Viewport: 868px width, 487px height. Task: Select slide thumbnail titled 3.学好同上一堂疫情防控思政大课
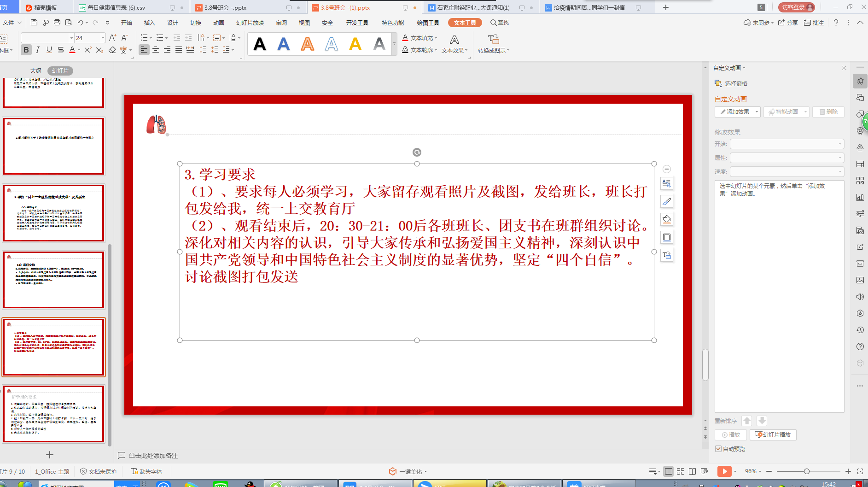pyautogui.click(x=54, y=213)
